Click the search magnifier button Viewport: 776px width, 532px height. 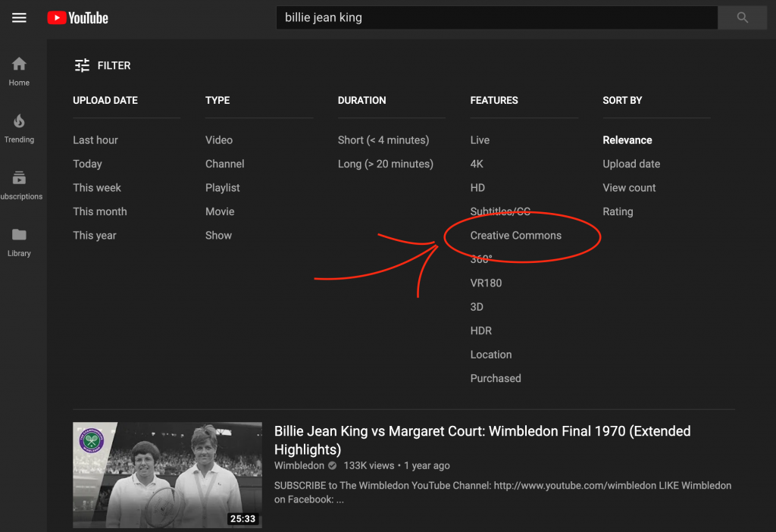(x=742, y=18)
